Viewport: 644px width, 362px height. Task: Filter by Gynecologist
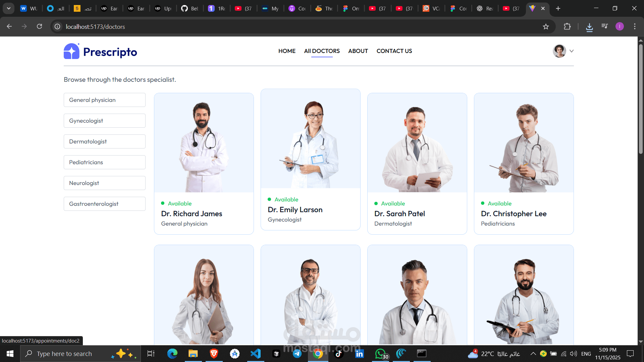tap(104, 121)
